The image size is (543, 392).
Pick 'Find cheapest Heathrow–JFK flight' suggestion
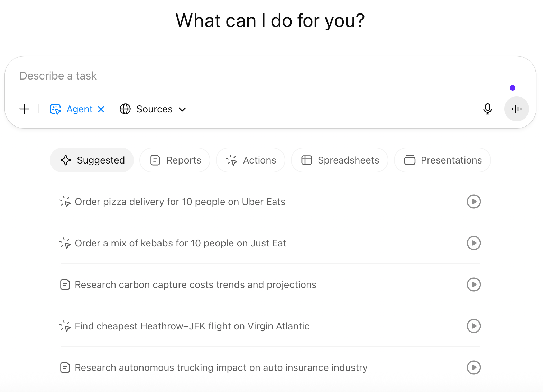point(192,326)
